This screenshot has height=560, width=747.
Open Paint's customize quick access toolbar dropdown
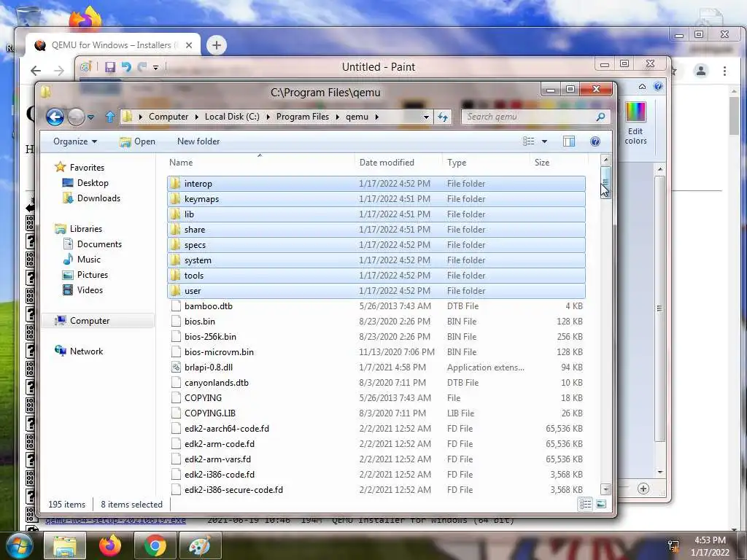click(155, 68)
